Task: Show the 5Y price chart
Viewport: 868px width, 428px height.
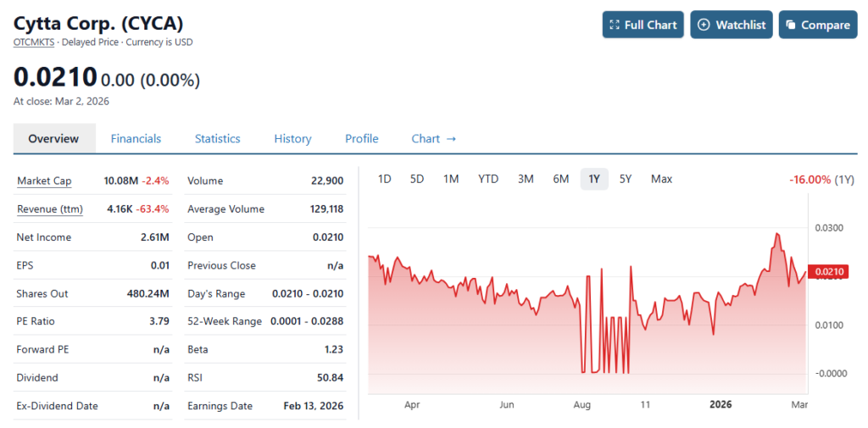Action: coord(626,179)
